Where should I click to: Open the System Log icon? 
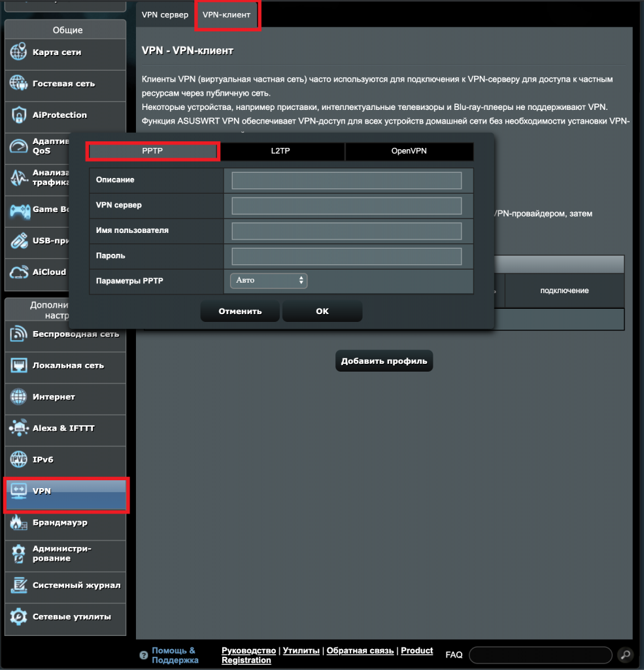point(18,586)
